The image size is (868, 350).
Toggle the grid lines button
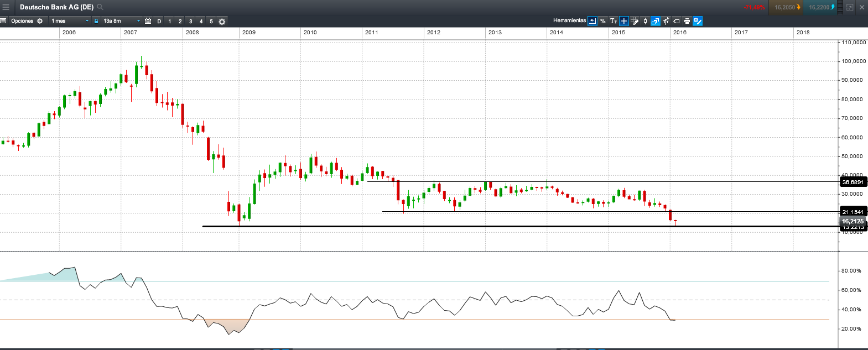tap(624, 21)
